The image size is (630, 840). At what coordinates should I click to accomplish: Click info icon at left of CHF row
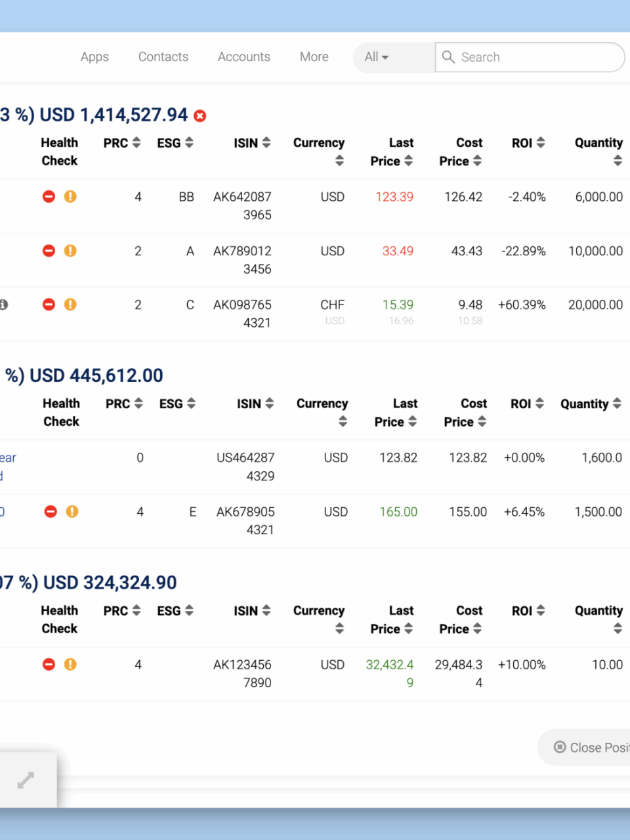pyautogui.click(x=3, y=304)
